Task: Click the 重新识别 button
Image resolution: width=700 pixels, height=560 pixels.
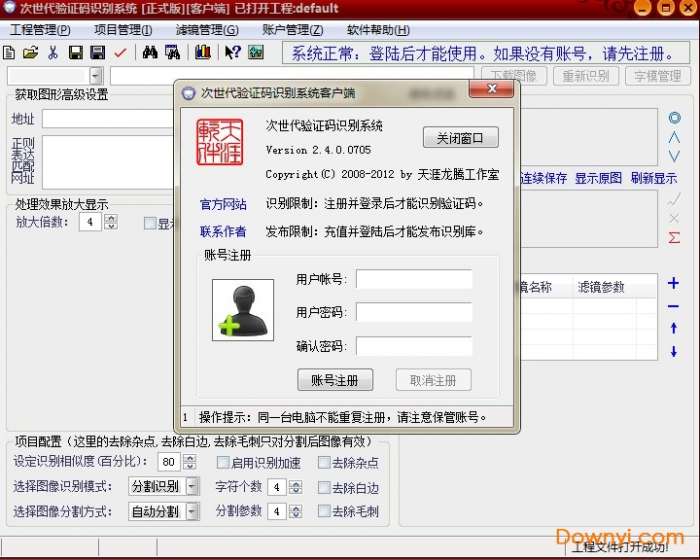Action: tap(586, 76)
